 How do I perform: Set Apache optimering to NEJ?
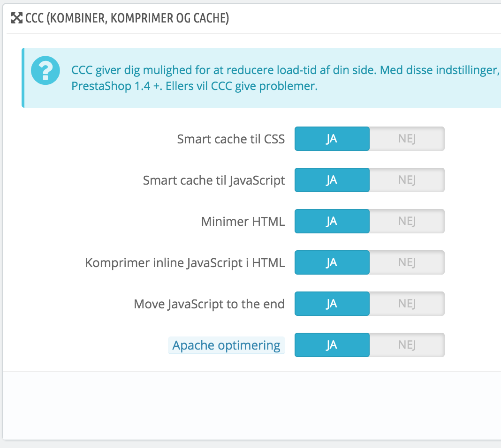[x=407, y=345]
